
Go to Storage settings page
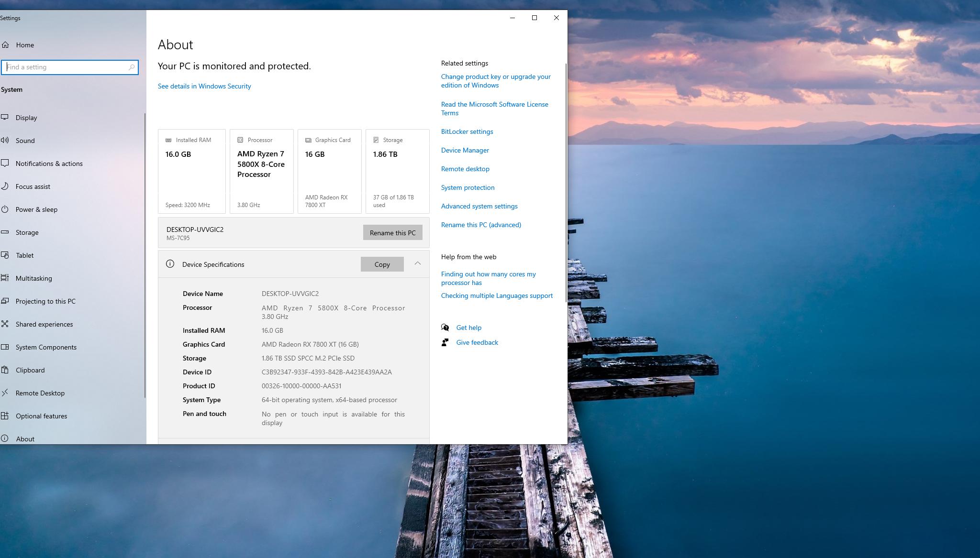(27, 232)
